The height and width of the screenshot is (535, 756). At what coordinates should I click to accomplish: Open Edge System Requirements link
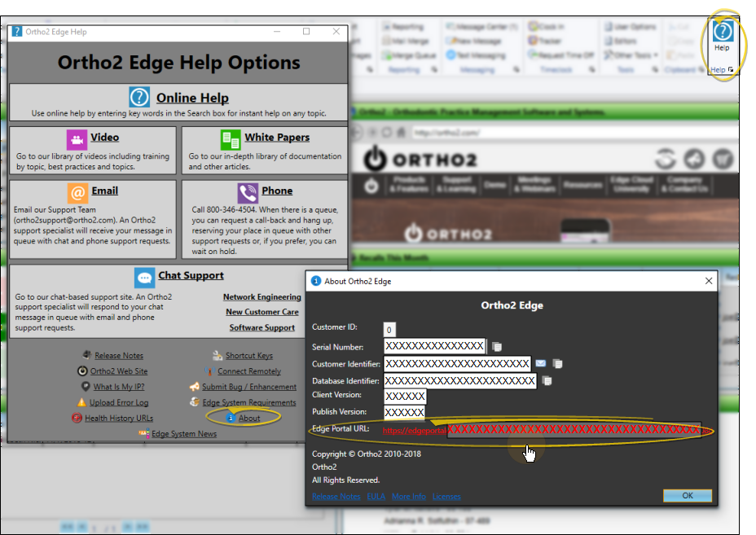coord(248,402)
